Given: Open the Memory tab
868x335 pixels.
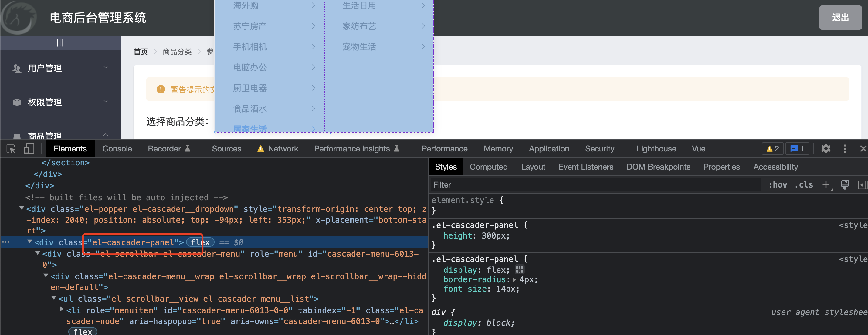Looking at the screenshot, I should (498, 149).
